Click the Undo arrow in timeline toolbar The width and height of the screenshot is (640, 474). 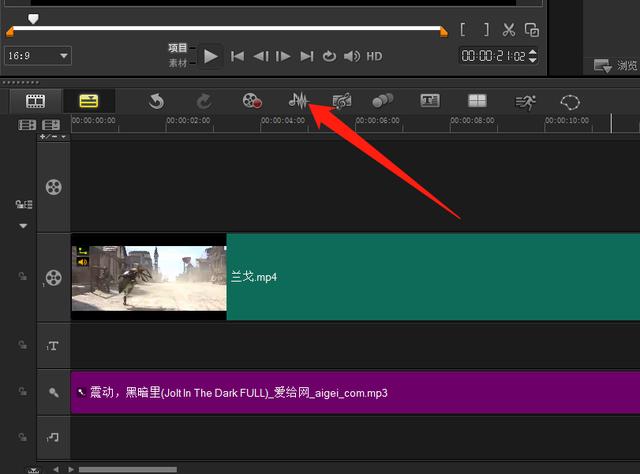coord(156,101)
